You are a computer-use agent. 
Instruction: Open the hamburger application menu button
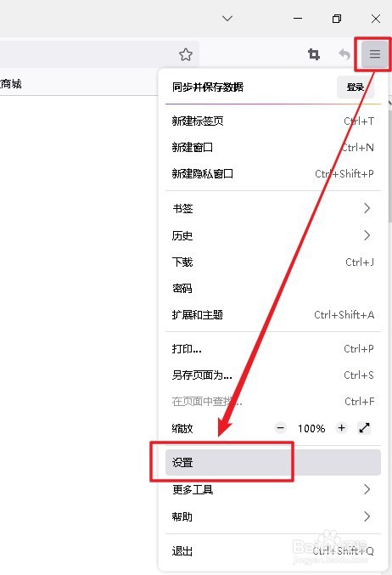tap(374, 54)
